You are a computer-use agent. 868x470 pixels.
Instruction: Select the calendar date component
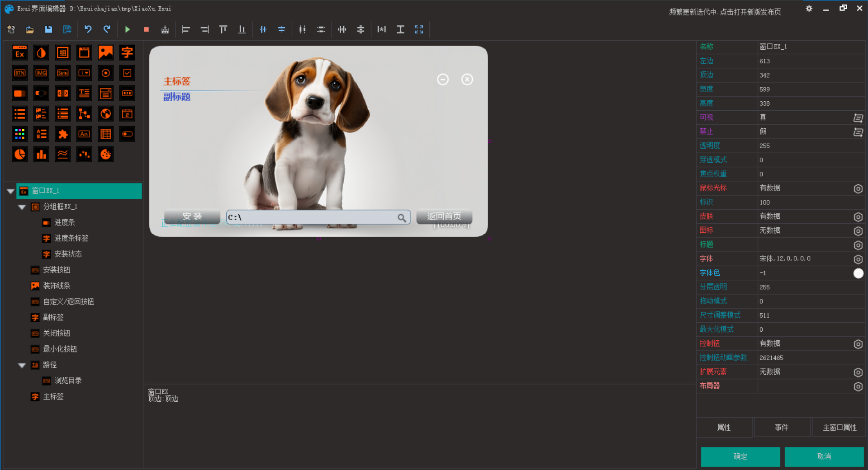(127, 114)
